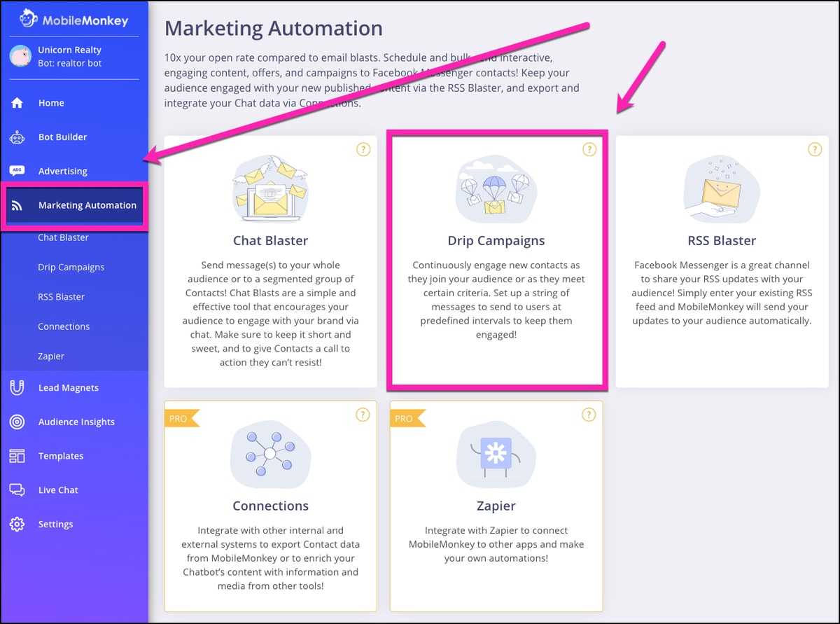The width and height of the screenshot is (840, 624).
Task: Click the Home icon in the sidebar
Action: (x=17, y=102)
